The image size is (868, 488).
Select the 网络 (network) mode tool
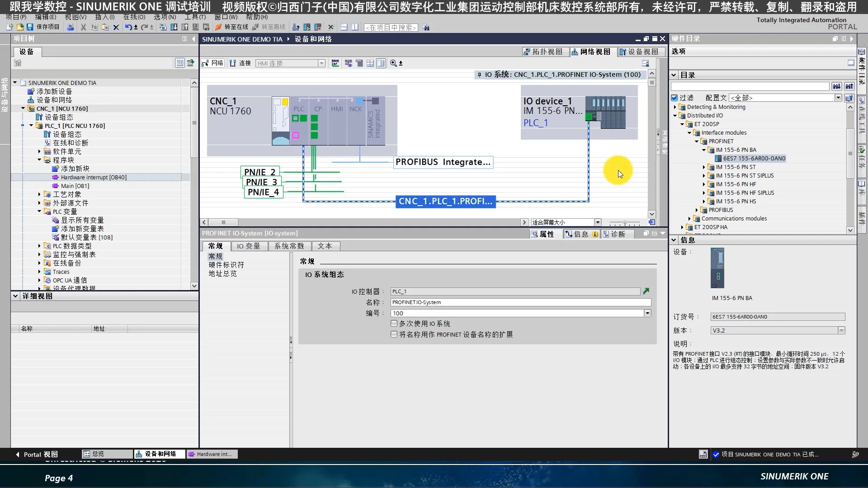pyautogui.click(x=212, y=63)
